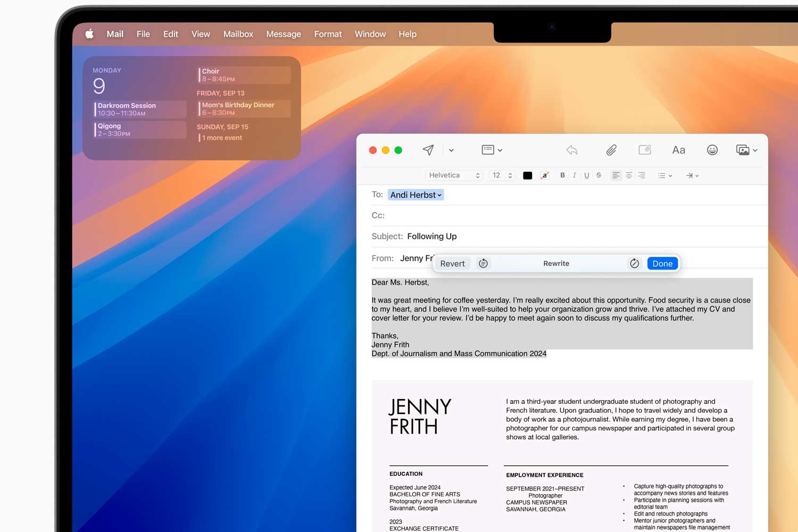This screenshot has height=532, width=798.
Task: Open the photo browser icon
Action: [x=744, y=149]
